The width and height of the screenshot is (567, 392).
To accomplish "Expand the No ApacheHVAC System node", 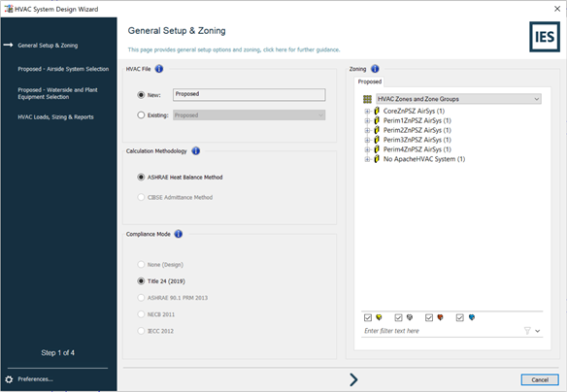I will (x=367, y=159).
